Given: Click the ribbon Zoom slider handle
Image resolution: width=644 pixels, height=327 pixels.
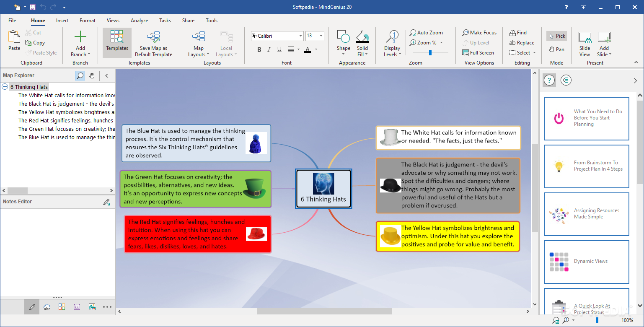Looking at the screenshot, I should coord(430,52).
